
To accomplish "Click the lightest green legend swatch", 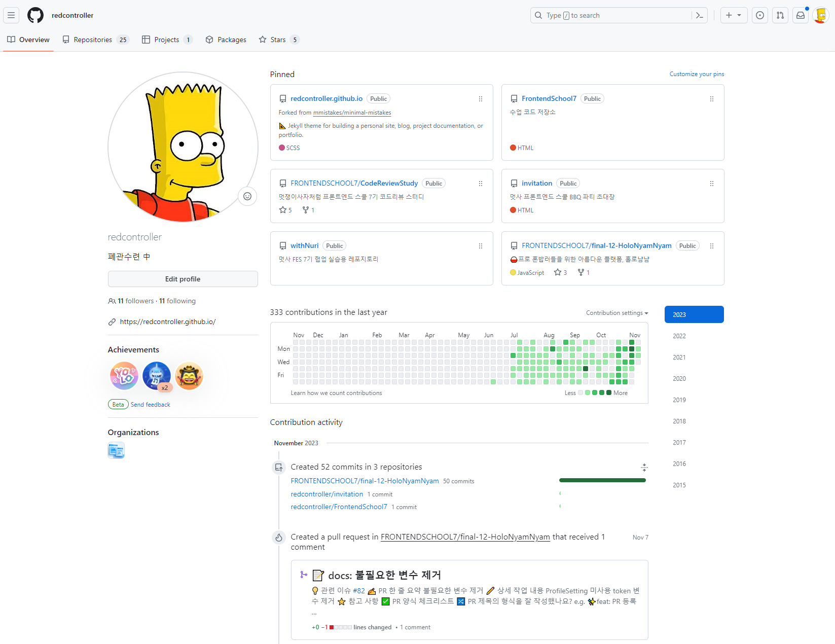I will [588, 392].
